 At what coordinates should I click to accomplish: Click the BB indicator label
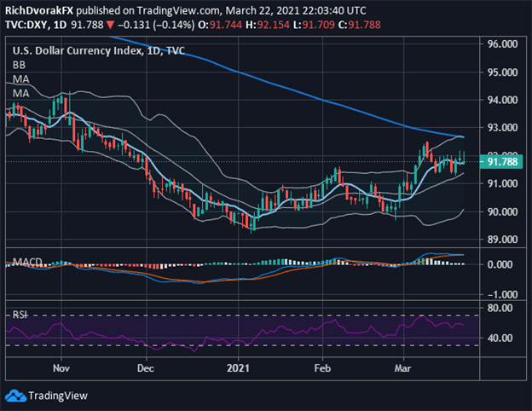coord(19,65)
